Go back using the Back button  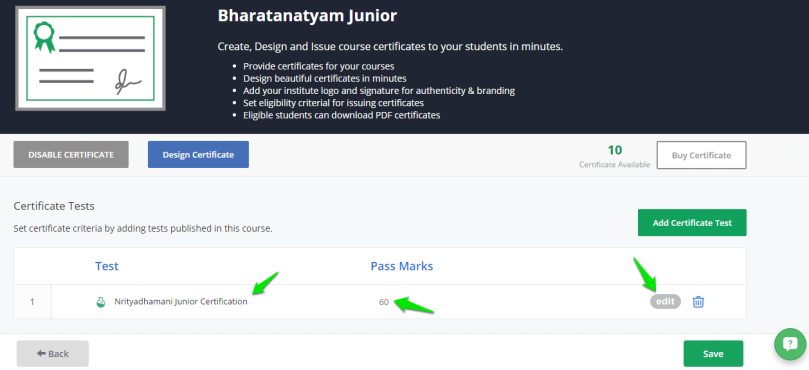pos(53,353)
